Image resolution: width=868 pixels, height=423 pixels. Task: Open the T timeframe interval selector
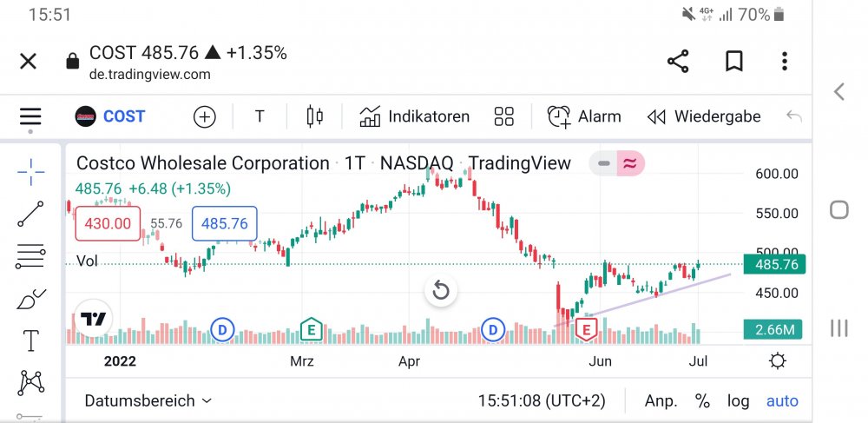coord(260,116)
